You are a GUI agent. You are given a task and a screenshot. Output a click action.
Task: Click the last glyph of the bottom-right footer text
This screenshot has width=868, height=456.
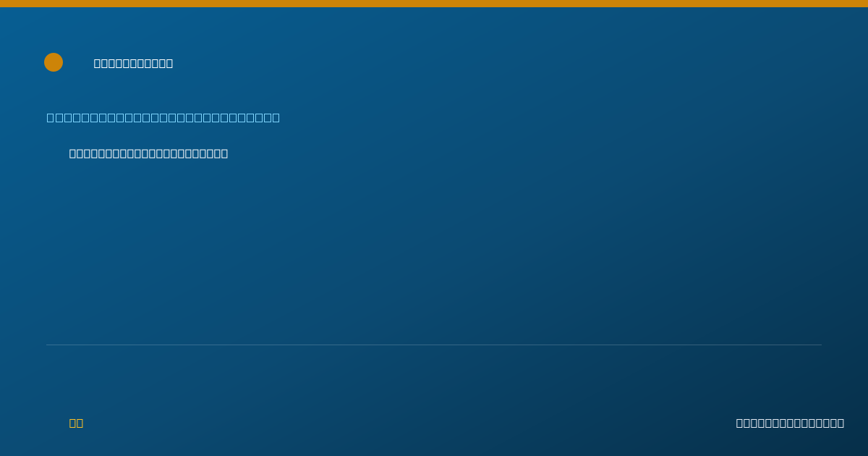[x=841, y=423]
